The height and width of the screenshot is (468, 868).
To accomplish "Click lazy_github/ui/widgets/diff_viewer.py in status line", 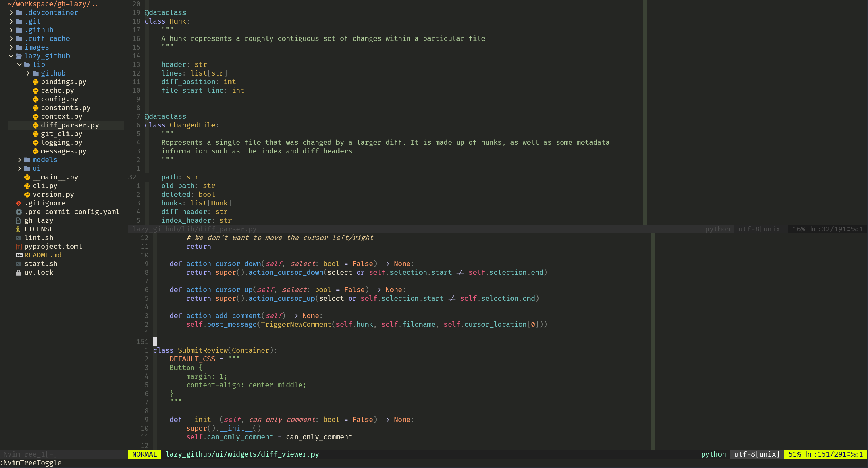I will [242, 454].
